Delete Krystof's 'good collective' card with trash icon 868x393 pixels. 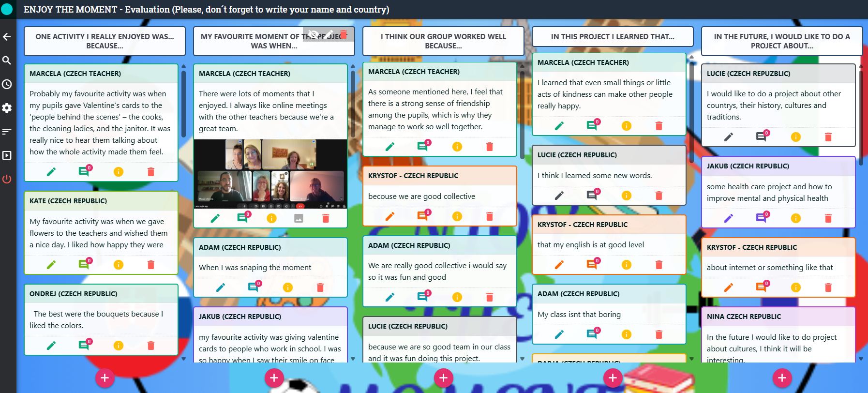[489, 216]
